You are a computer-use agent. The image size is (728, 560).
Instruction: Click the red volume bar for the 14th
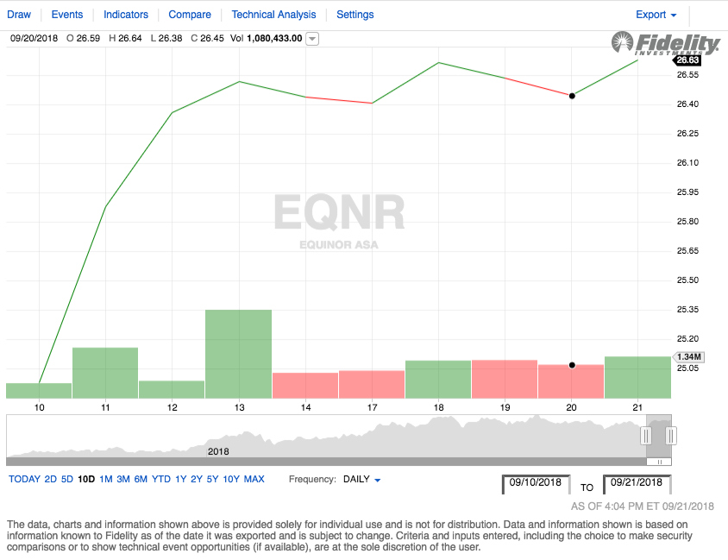tap(305, 386)
